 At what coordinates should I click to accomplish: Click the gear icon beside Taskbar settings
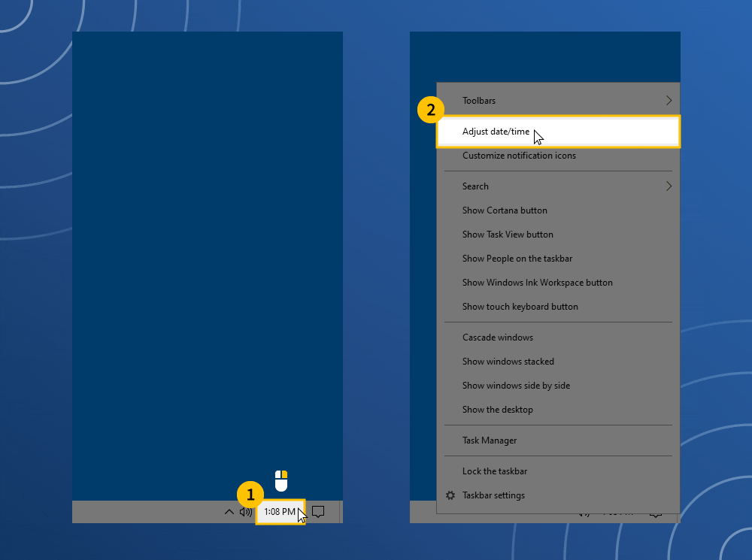click(x=450, y=495)
